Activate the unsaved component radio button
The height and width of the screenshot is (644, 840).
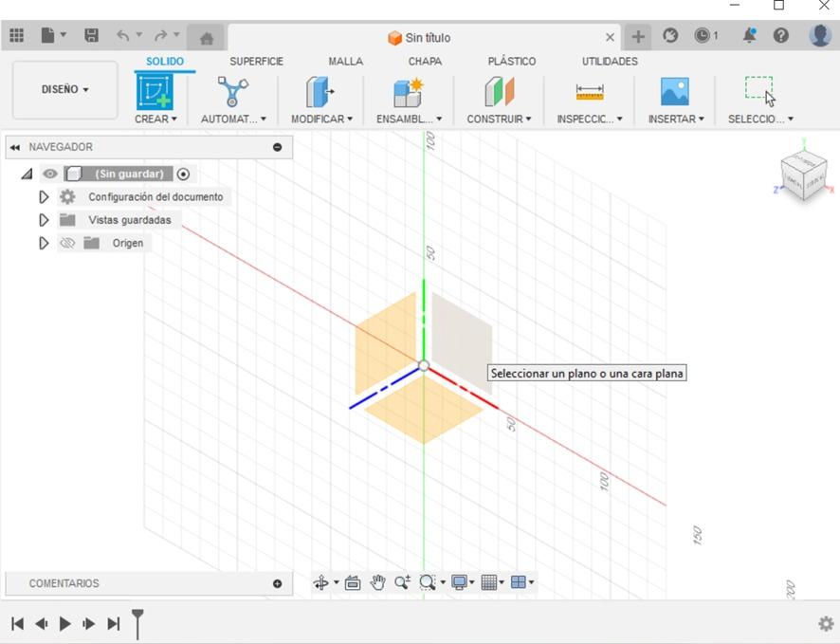coord(183,175)
